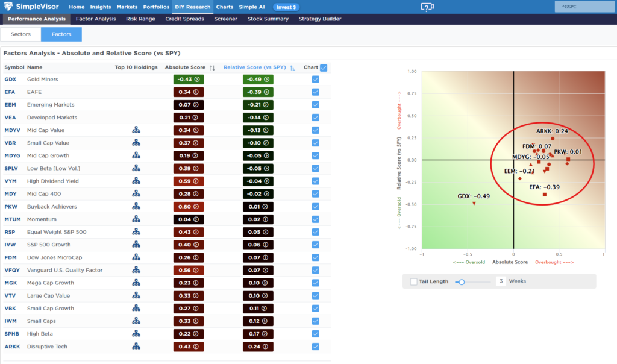
Task: Adjust the Tail Length slider handle
Action: click(x=462, y=282)
